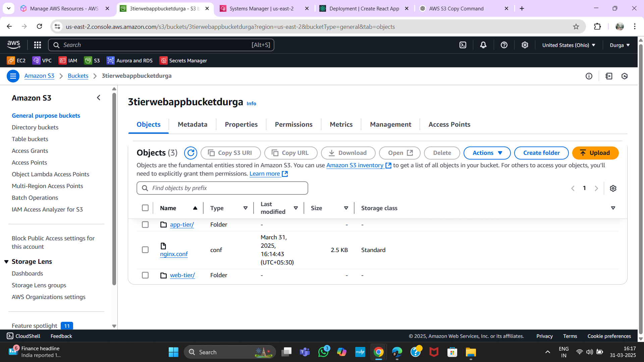This screenshot has height=362, width=644.
Task: Open bucket Info link beside title
Action: [251, 104]
